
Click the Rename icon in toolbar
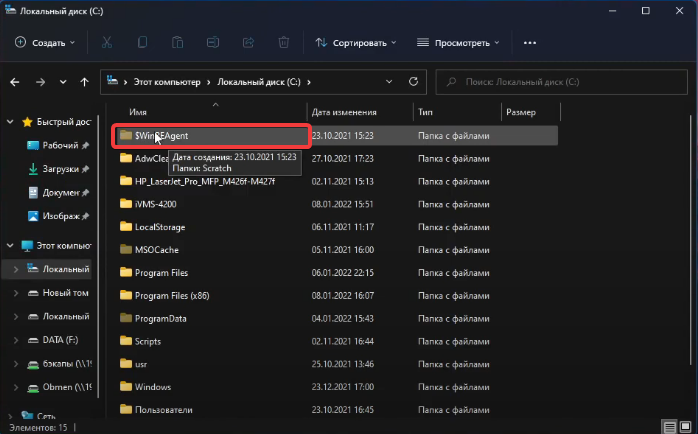click(213, 43)
